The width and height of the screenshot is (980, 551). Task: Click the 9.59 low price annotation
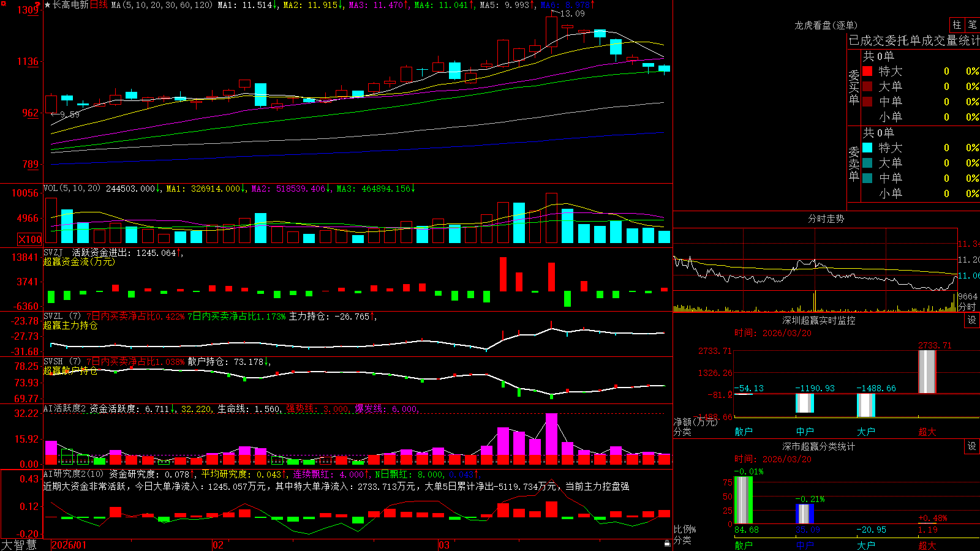[70, 114]
